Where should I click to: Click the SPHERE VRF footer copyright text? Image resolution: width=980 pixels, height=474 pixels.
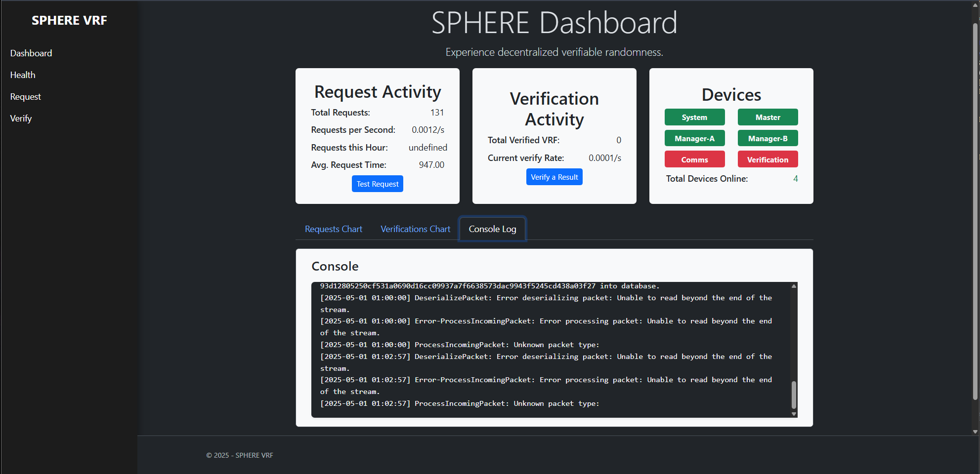240,455
